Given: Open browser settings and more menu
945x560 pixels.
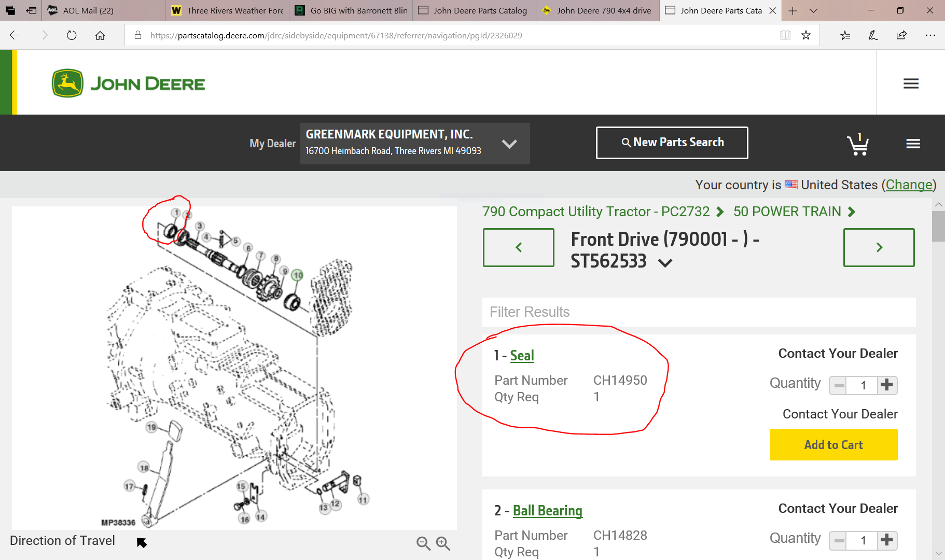Looking at the screenshot, I should point(930,35).
